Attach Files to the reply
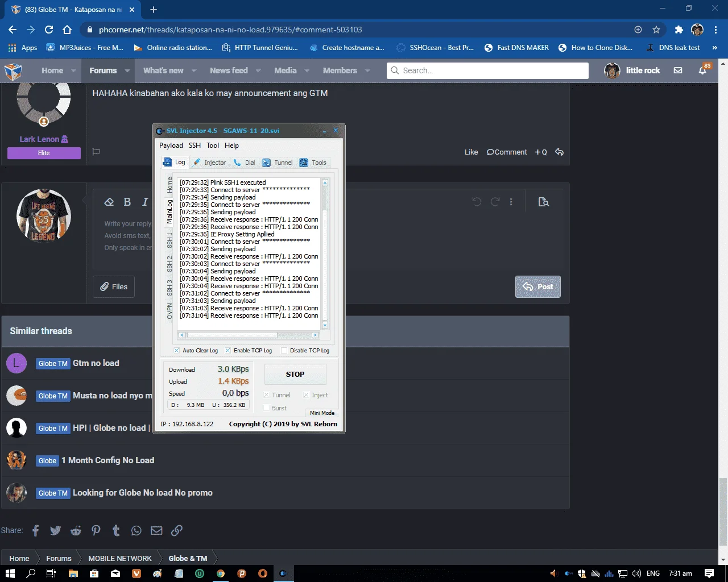 [114, 287]
